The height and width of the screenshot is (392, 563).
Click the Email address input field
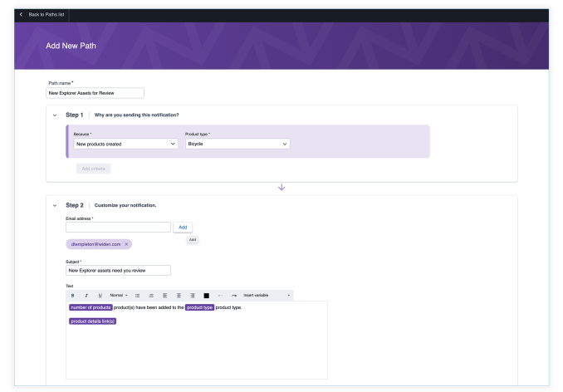[x=118, y=228]
